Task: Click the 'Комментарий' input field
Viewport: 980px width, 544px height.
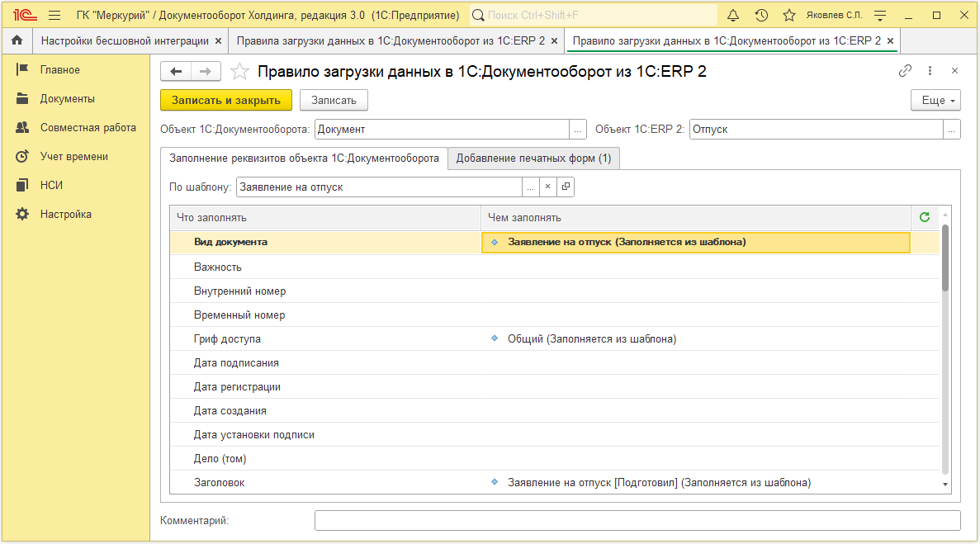Action: [637, 520]
